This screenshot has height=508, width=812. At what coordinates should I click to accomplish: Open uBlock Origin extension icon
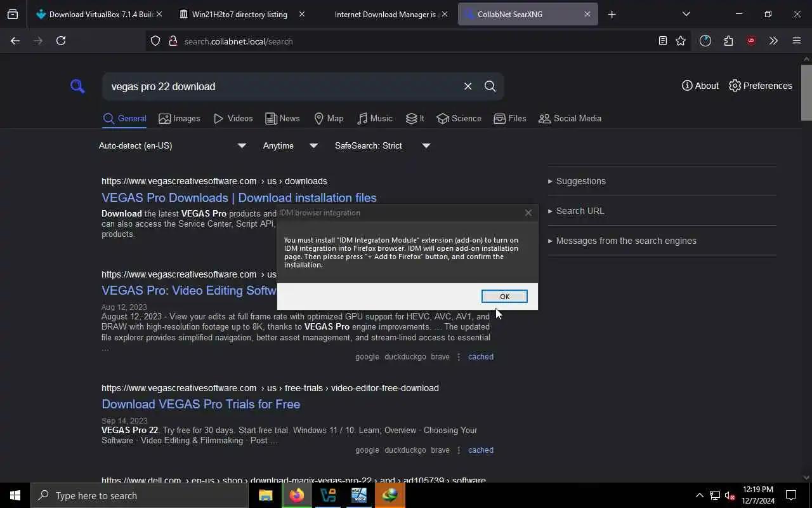click(751, 41)
